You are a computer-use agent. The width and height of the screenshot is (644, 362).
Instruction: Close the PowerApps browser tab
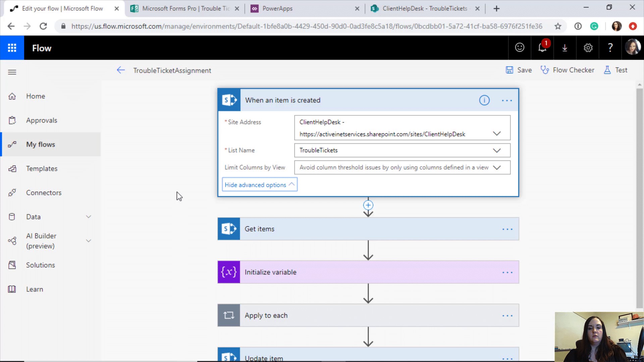click(x=357, y=9)
